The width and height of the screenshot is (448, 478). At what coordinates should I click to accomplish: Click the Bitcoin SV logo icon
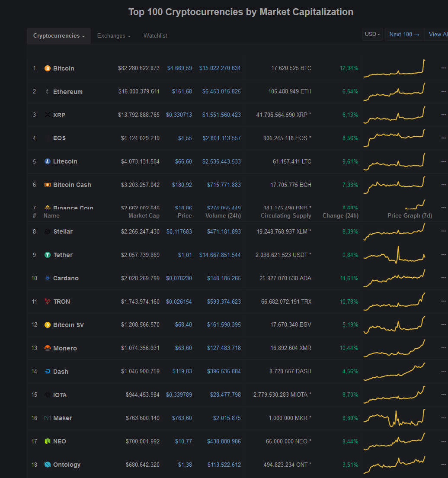[x=48, y=325]
